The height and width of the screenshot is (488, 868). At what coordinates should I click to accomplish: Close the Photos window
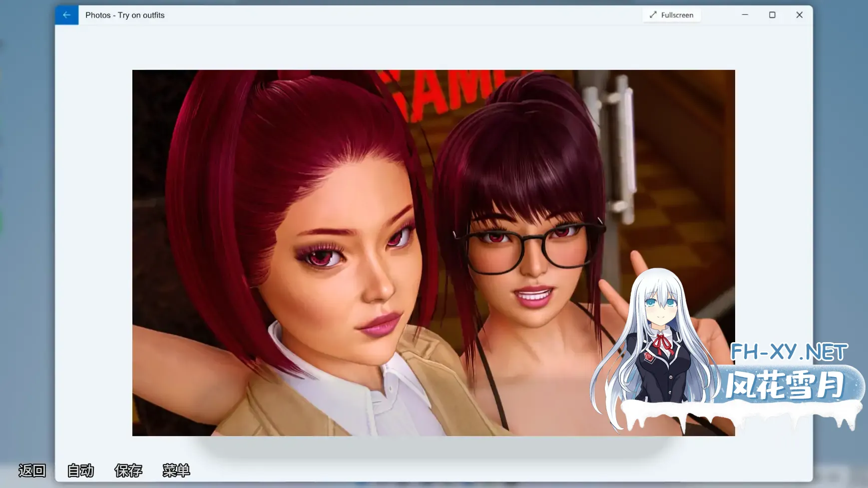tap(799, 15)
